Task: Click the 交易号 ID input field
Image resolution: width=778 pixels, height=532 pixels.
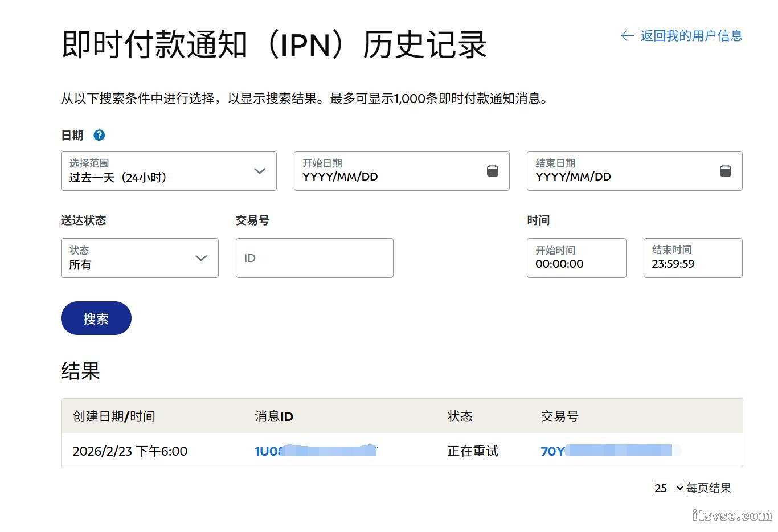Action: pos(314,258)
